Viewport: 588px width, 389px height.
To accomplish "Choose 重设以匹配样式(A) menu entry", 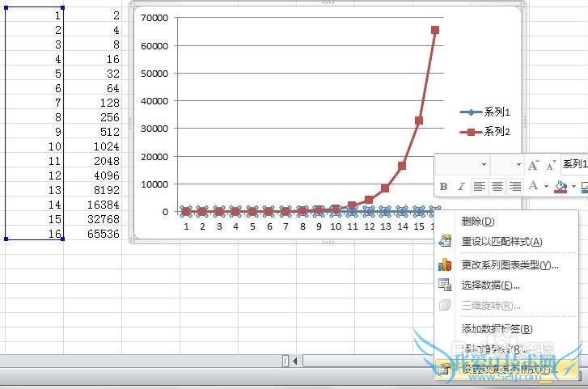I will (506, 242).
